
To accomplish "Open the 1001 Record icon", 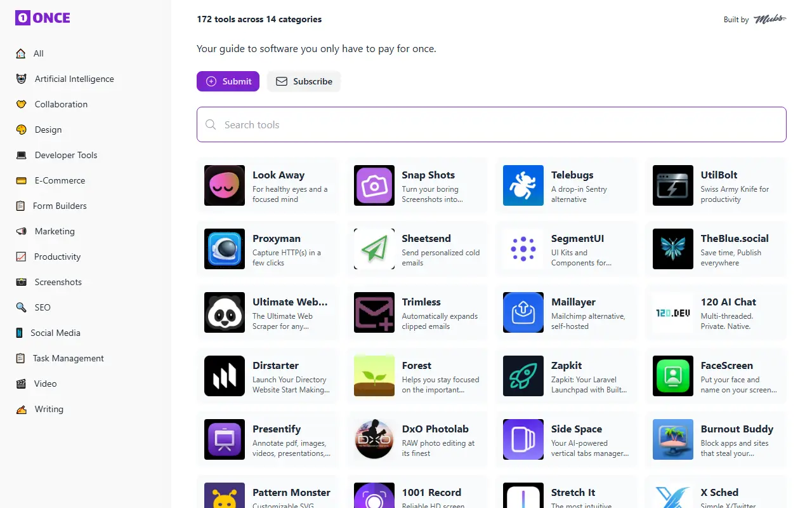I will (374, 495).
